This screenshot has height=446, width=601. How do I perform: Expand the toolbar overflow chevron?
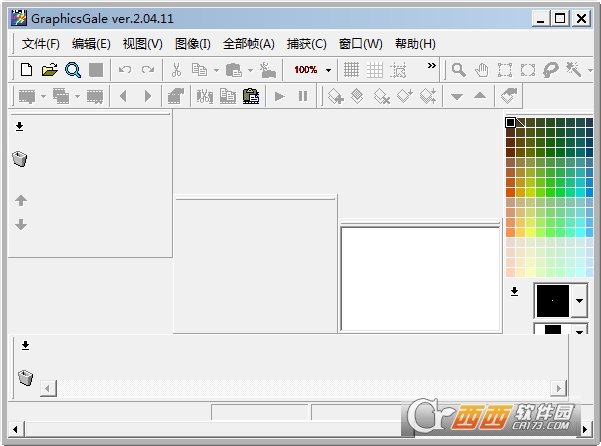(x=432, y=66)
